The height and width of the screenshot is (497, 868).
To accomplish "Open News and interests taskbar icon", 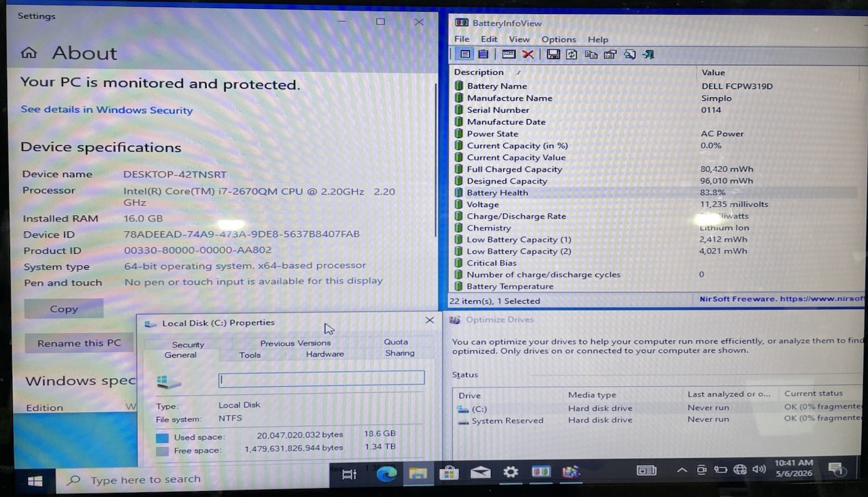I will click(x=646, y=470).
